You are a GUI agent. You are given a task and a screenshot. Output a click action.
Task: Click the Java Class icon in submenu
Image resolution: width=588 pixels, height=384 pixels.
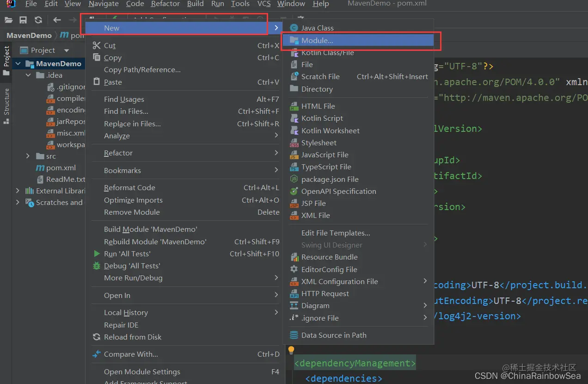pos(294,28)
